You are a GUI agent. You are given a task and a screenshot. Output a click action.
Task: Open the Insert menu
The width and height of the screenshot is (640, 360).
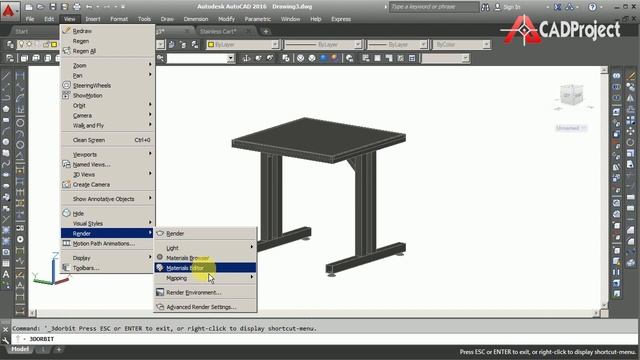[93, 19]
